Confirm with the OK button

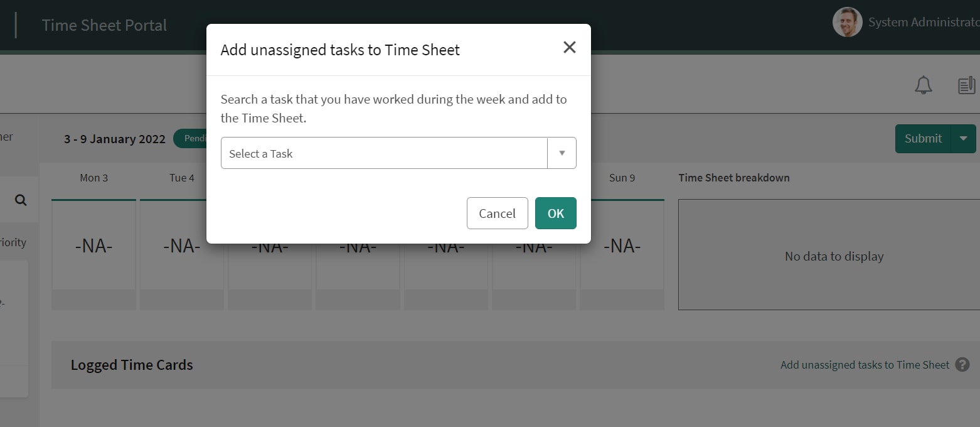pos(556,213)
